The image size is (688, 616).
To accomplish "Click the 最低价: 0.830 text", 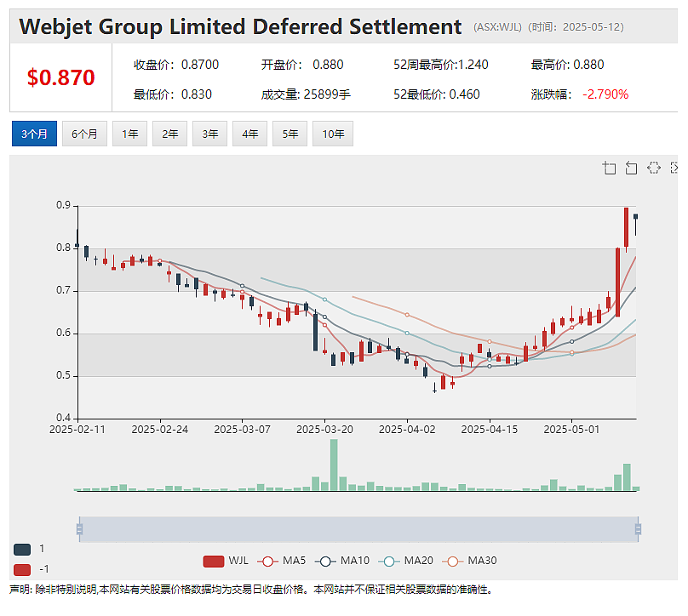I will click(x=173, y=94).
